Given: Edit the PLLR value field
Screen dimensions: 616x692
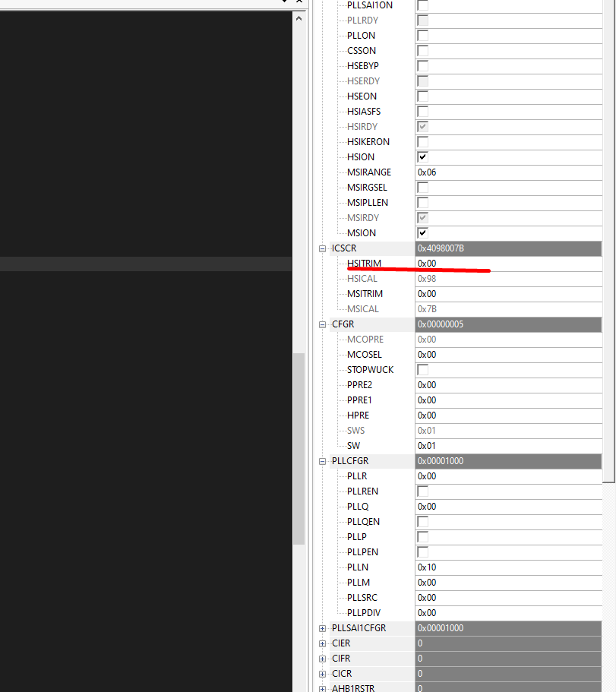Looking at the screenshot, I should tap(509, 476).
